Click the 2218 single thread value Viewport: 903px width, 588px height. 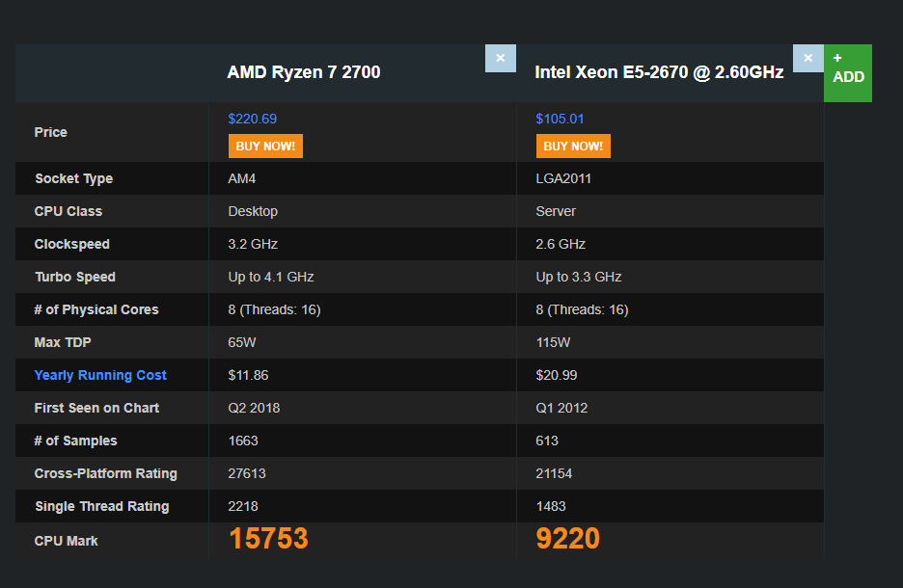pyautogui.click(x=243, y=507)
